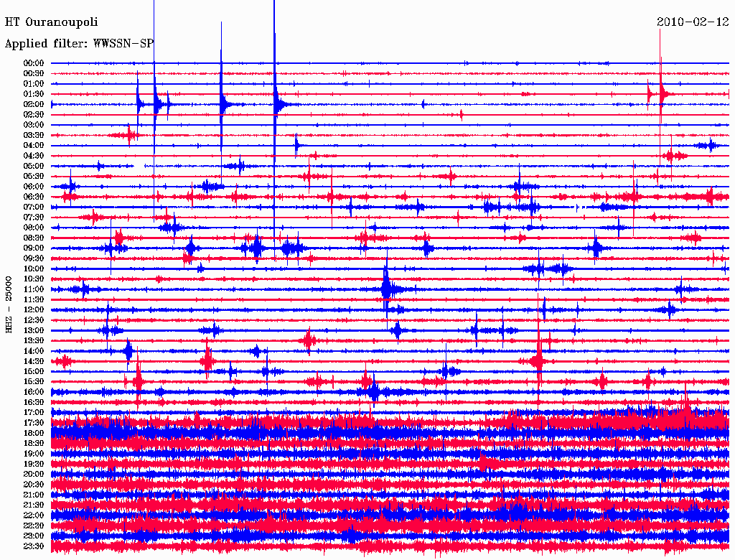
Task: Click the '13:00' time label
Action: click(33, 330)
